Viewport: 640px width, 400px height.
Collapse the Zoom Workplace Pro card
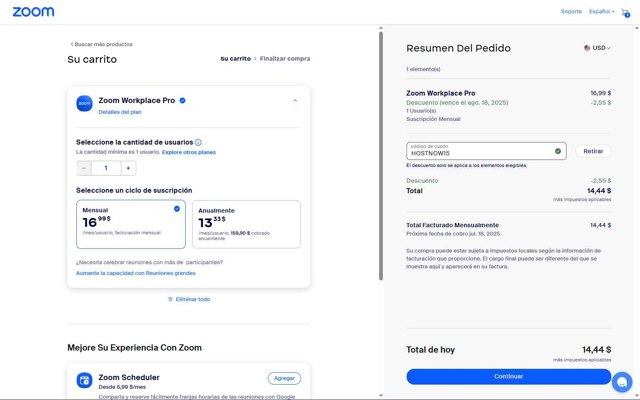[294, 100]
